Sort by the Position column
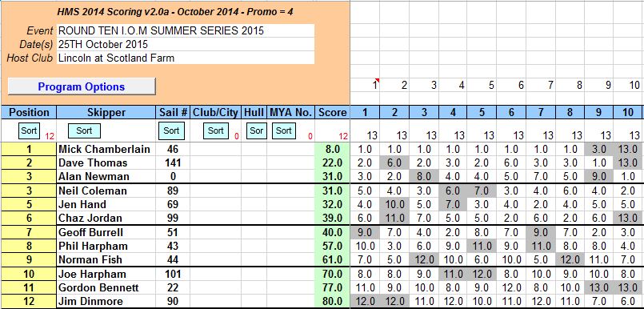 [x=29, y=130]
